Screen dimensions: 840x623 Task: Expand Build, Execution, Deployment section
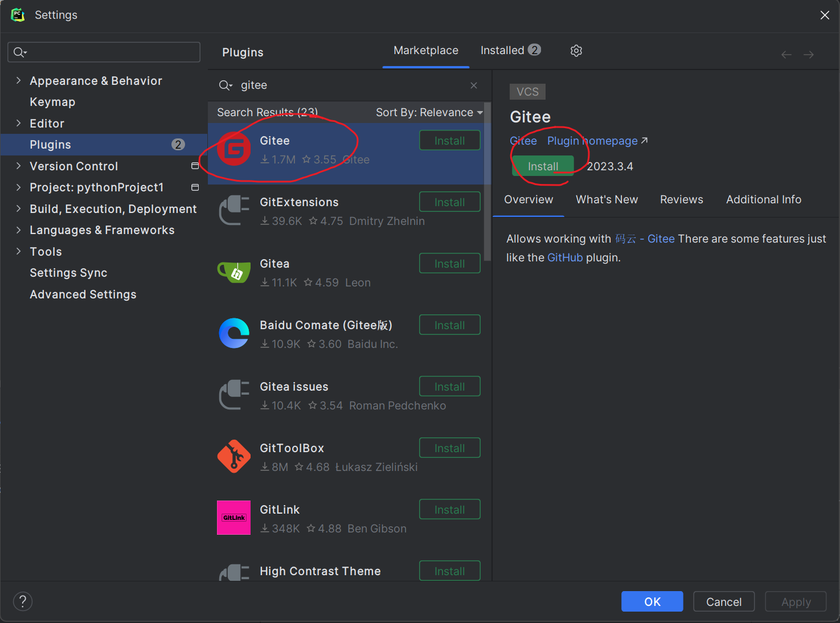coord(19,208)
